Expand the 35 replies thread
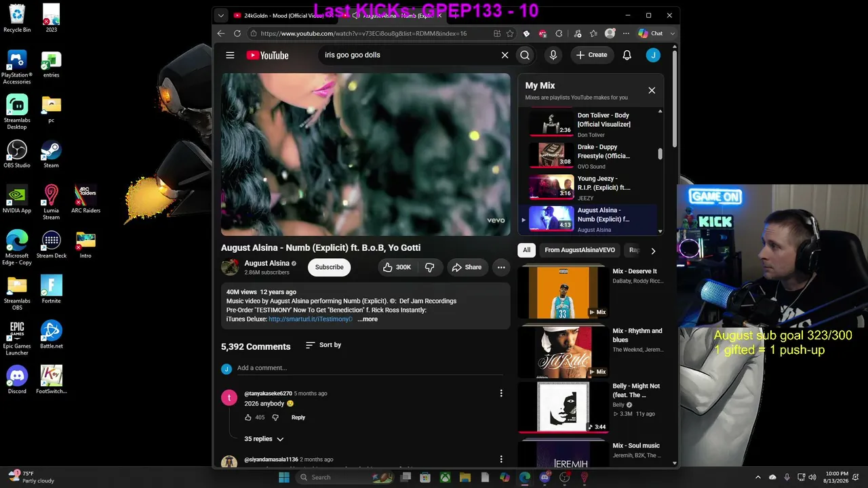The height and width of the screenshot is (488, 868). pyautogui.click(x=264, y=439)
